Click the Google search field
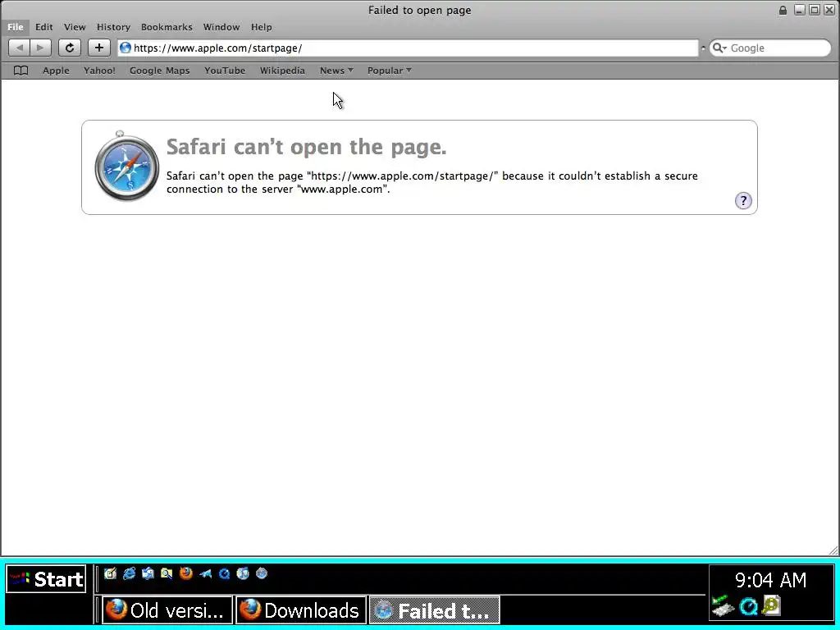 tap(769, 48)
